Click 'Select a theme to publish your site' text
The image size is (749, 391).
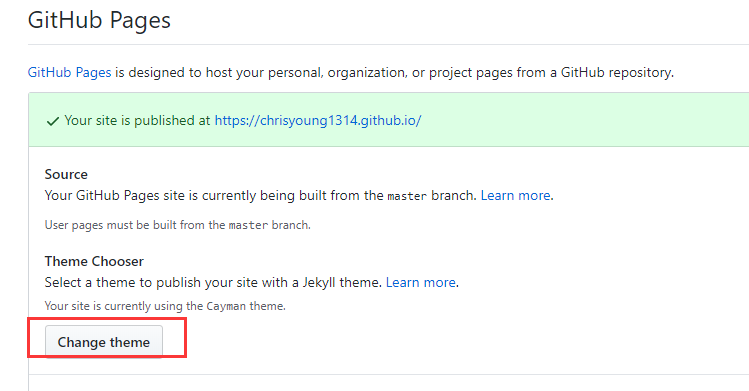(x=213, y=282)
